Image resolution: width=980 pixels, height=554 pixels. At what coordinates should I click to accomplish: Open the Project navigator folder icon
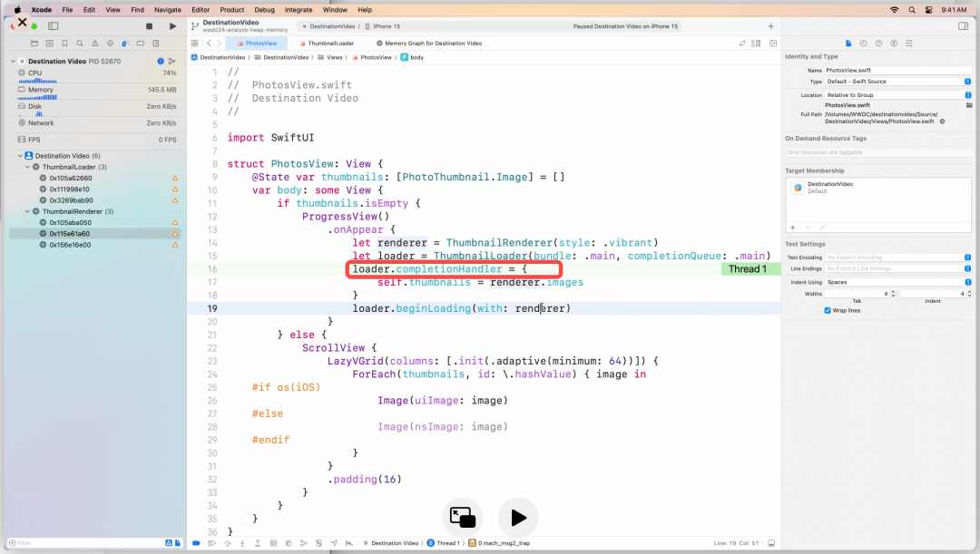34,44
